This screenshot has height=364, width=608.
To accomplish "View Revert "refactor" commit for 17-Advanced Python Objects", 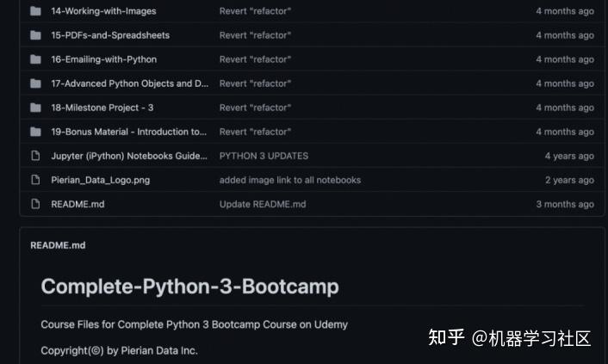I will [255, 83].
